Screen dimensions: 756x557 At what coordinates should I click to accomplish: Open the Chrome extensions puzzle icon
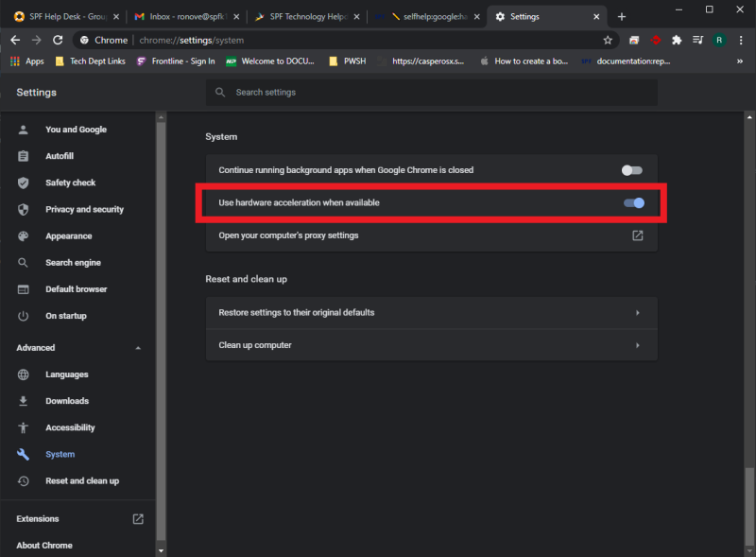coord(677,41)
